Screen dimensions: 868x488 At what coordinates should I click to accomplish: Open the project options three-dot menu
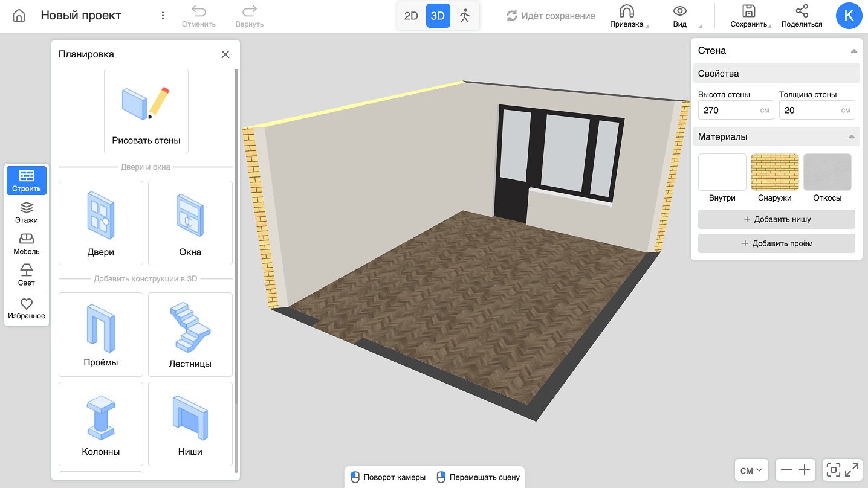(x=163, y=16)
